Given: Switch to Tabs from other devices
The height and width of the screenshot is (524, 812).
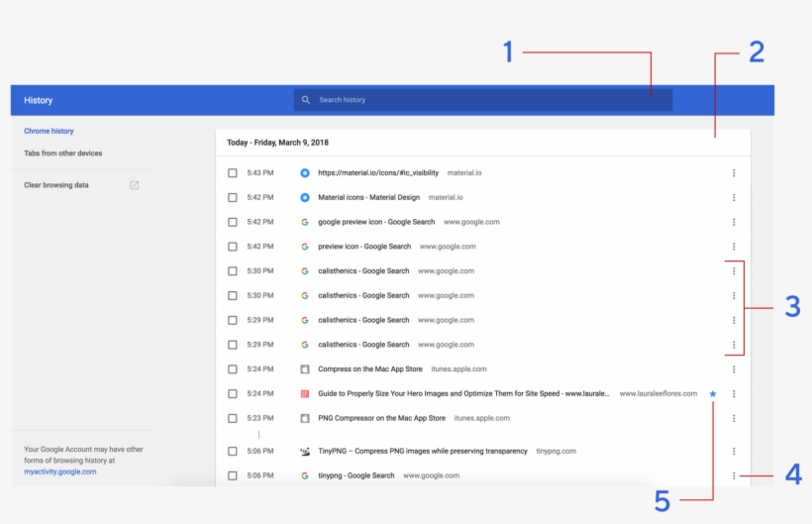Looking at the screenshot, I should click(62, 154).
